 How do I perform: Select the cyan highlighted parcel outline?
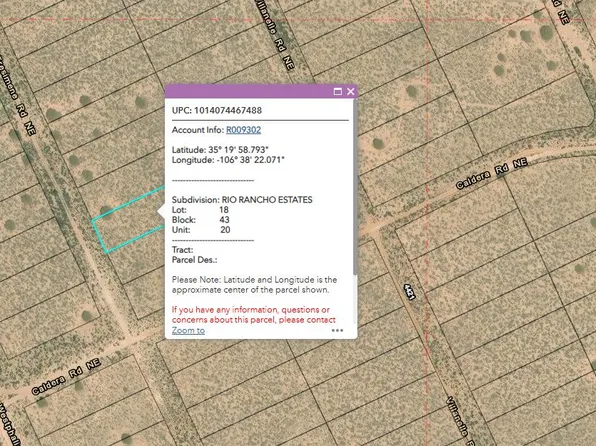point(129,219)
